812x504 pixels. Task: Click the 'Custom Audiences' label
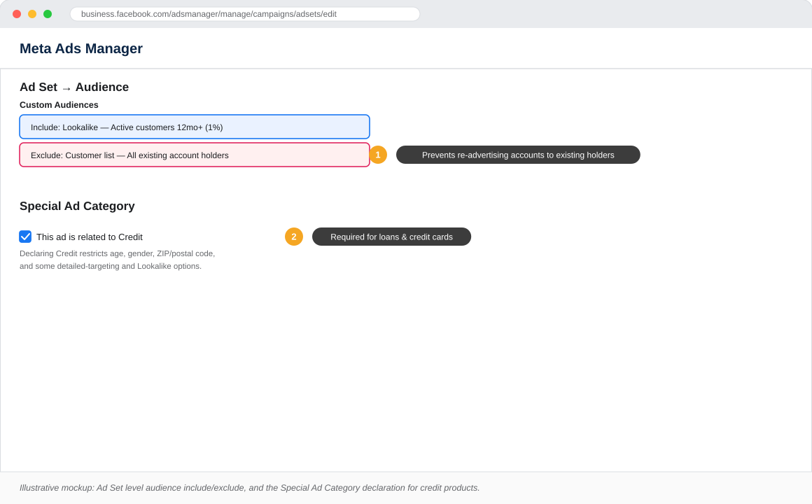59,104
